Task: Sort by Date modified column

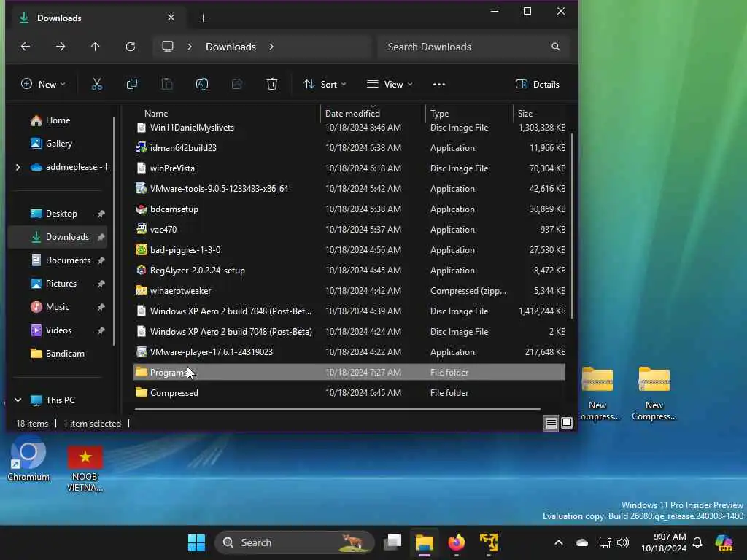Action: tap(352, 113)
